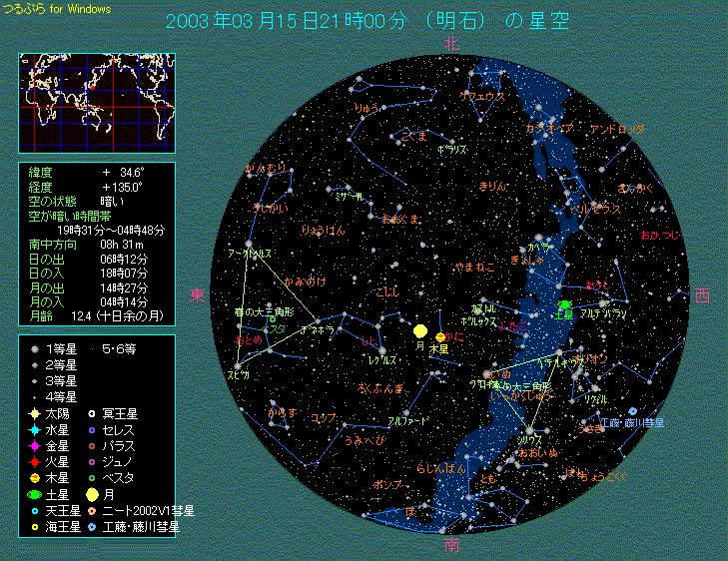
Task: Click the 北 direction label above the chart
Action: click(451, 42)
